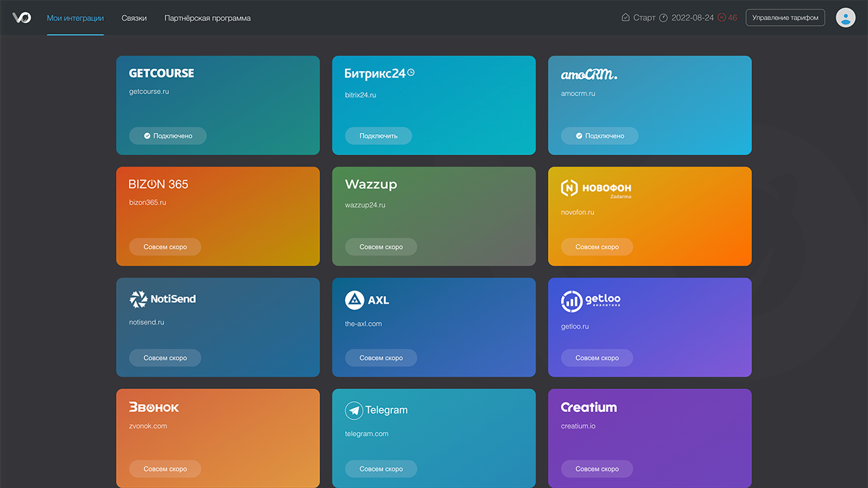Click the amoCRM logo
This screenshot has width=868, height=488.
589,75
